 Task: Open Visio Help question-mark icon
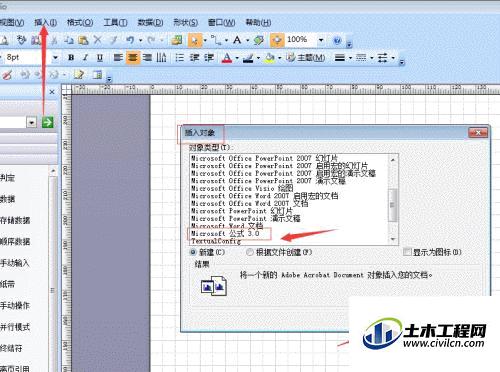click(337, 41)
